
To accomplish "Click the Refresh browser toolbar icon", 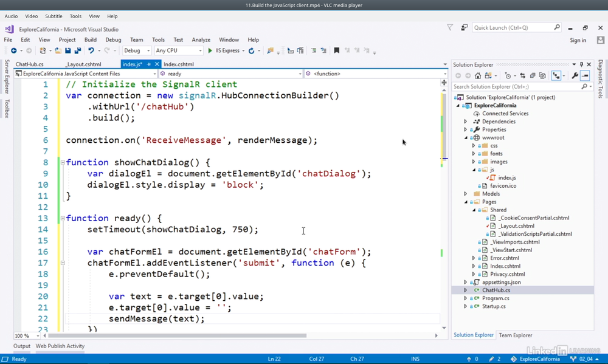I will (x=251, y=51).
